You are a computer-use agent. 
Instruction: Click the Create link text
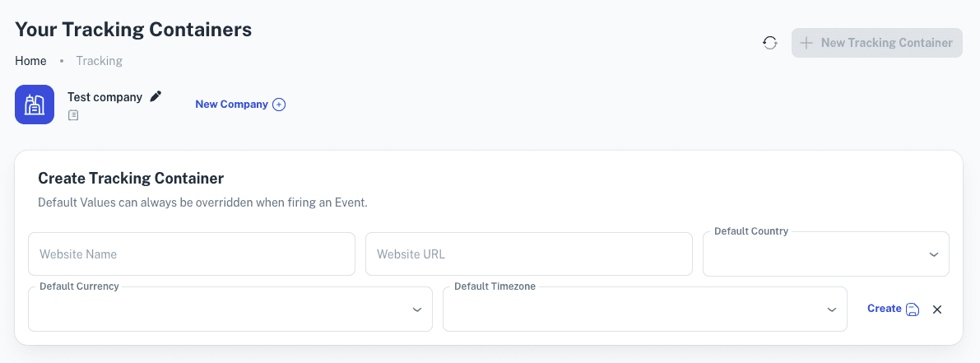click(885, 309)
